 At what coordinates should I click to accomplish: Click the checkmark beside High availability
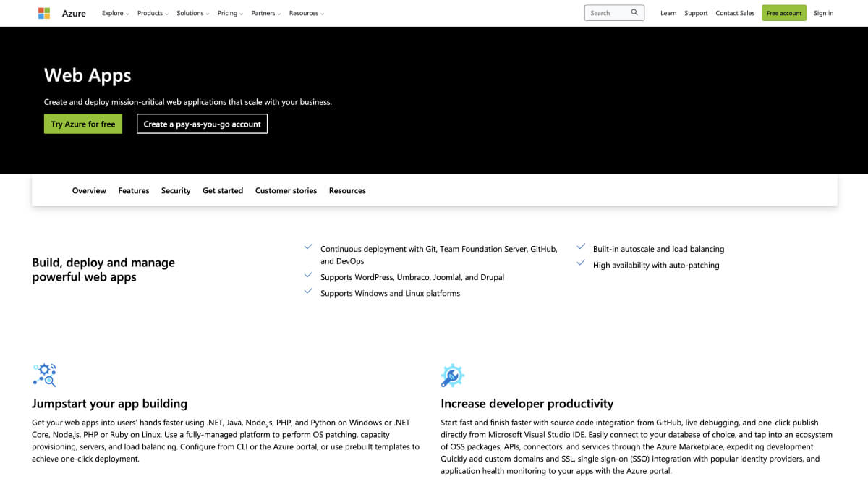point(581,263)
